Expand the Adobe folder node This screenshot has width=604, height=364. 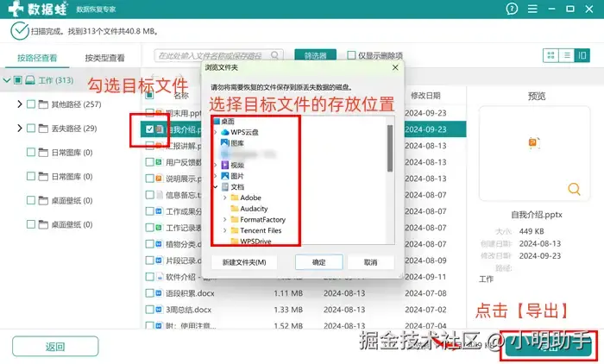(x=225, y=198)
